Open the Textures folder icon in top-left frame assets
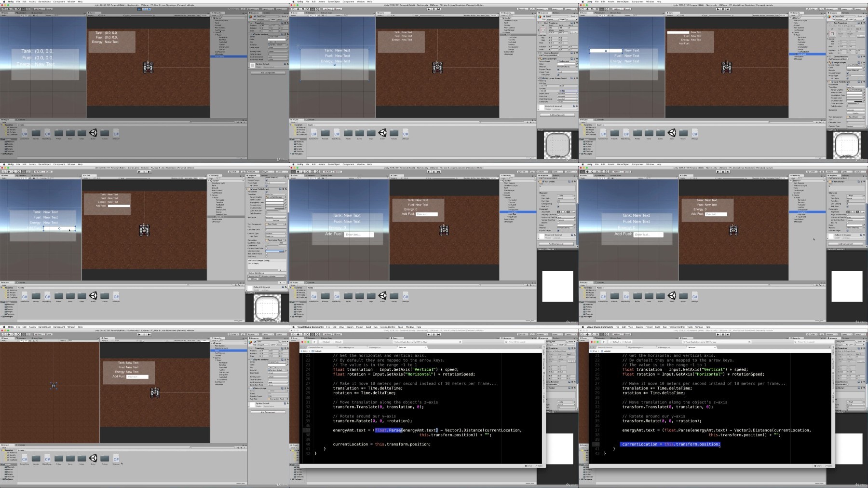The image size is (868, 488). click(105, 133)
